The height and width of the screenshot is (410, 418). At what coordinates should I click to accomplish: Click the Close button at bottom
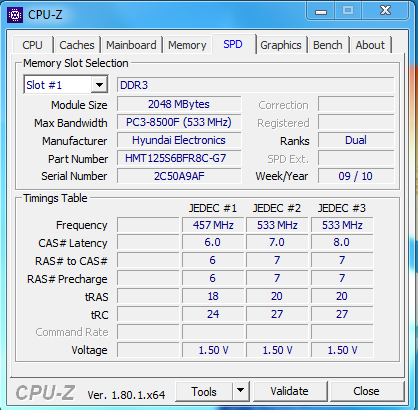click(x=366, y=391)
